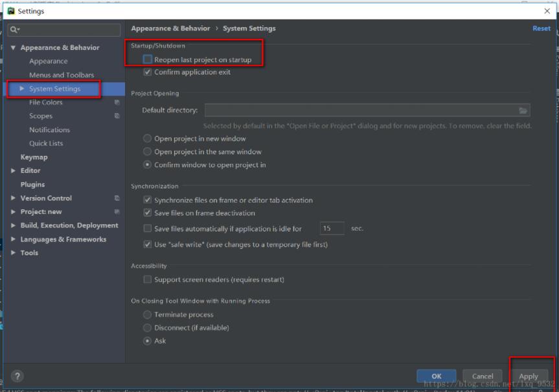The width and height of the screenshot is (559, 392).
Task: Select Open project in the same window
Action: click(x=147, y=152)
